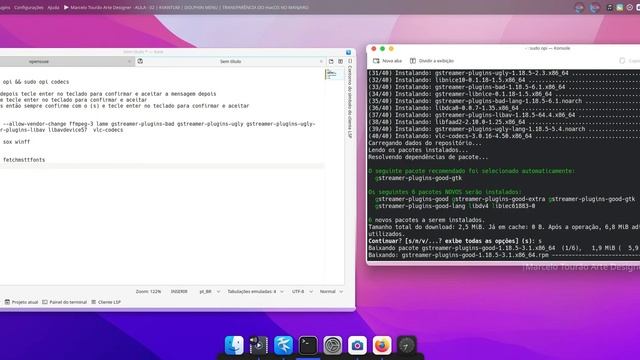Click 'Carregando dados do repositório...' terminal line
This screenshot has height=360, width=640.
[425, 143]
